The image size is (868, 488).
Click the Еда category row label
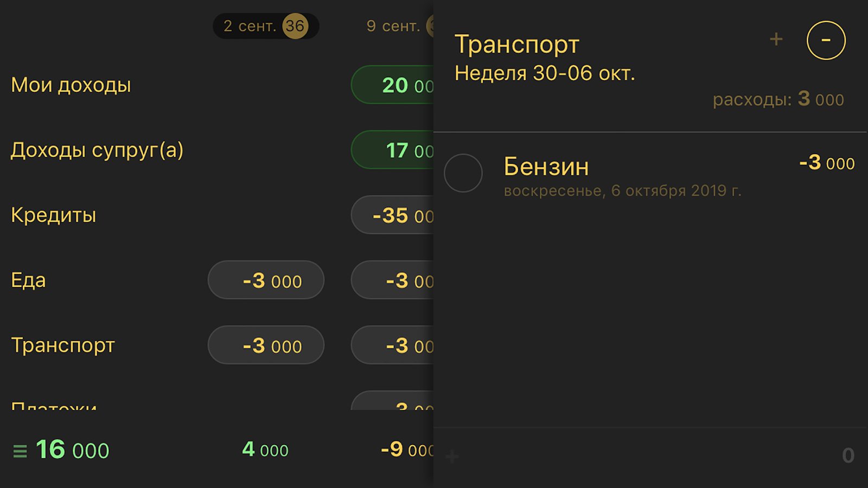pos(28,280)
